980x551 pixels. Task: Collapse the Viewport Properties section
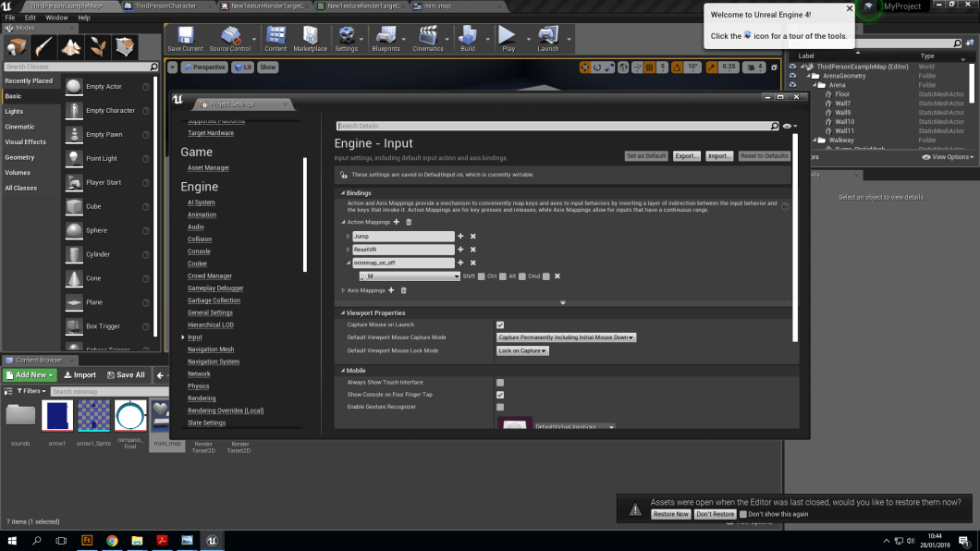(343, 313)
